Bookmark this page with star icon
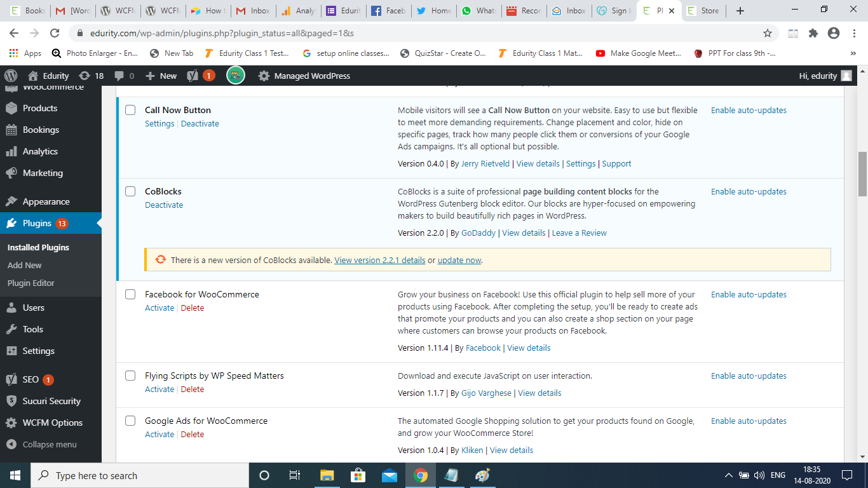The height and width of the screenshot is (488, 868). tap(768, 33)
